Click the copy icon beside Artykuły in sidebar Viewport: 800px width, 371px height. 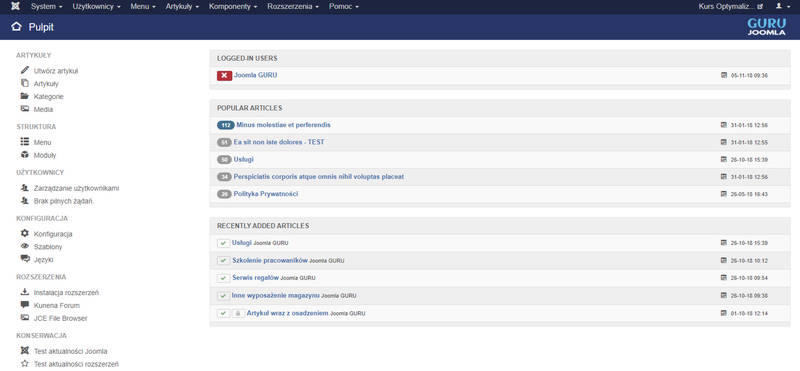click(24, 83)
